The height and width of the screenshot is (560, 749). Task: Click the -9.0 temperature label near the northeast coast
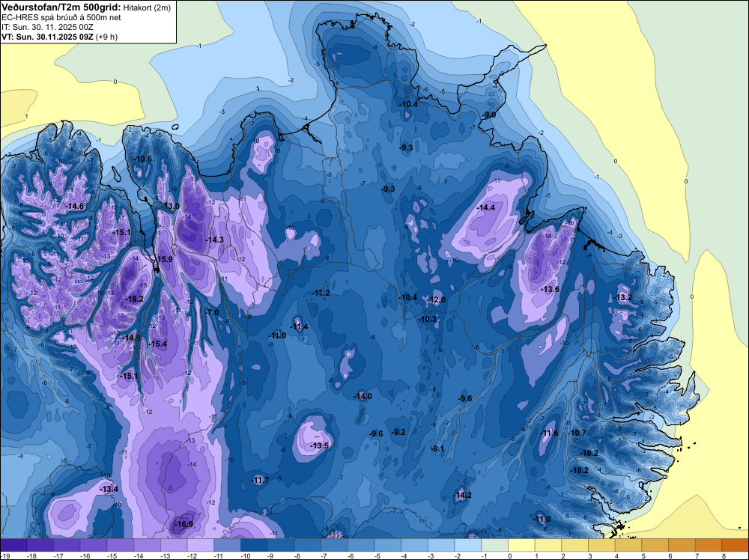(488, 115)
